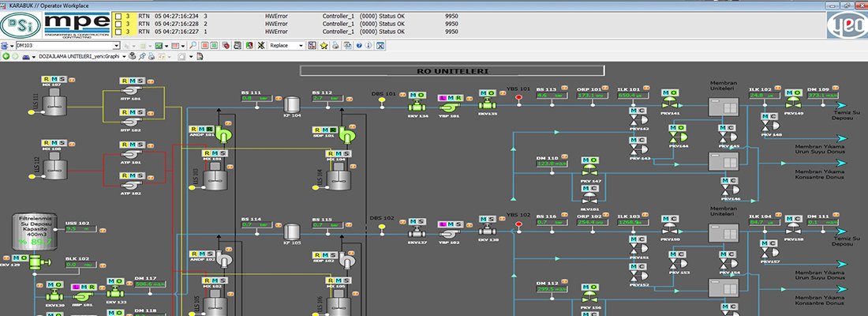
Task: Open the Replace mode dropdown
Action: pyautogui.click(x=301, y=46)
